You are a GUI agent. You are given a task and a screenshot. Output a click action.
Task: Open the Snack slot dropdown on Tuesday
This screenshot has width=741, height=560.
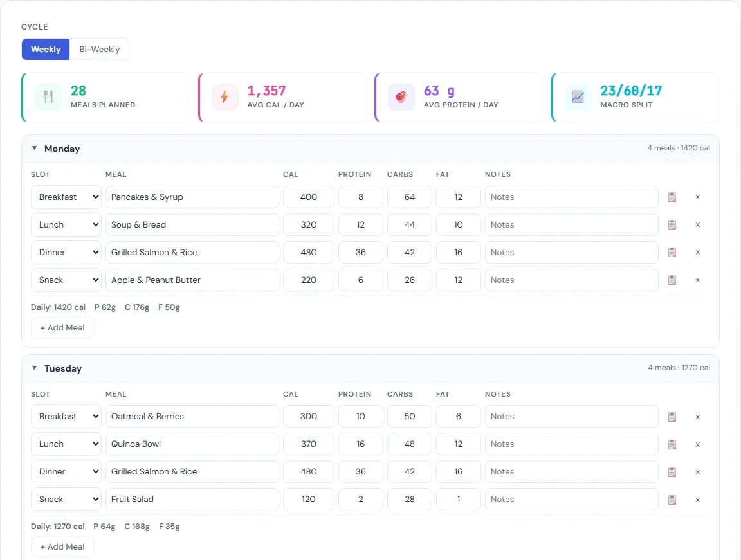[x=66, y=500]
